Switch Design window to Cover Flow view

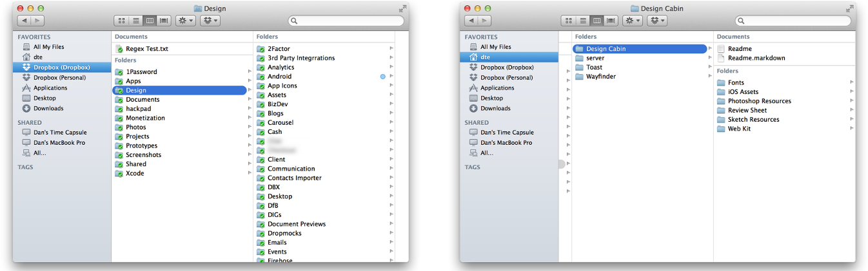click(x=164, y=21)
